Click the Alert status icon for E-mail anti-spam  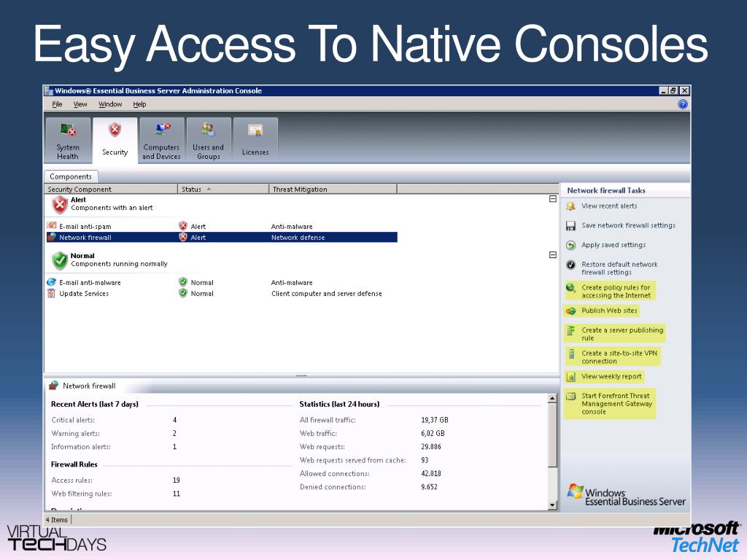(183, 226)
